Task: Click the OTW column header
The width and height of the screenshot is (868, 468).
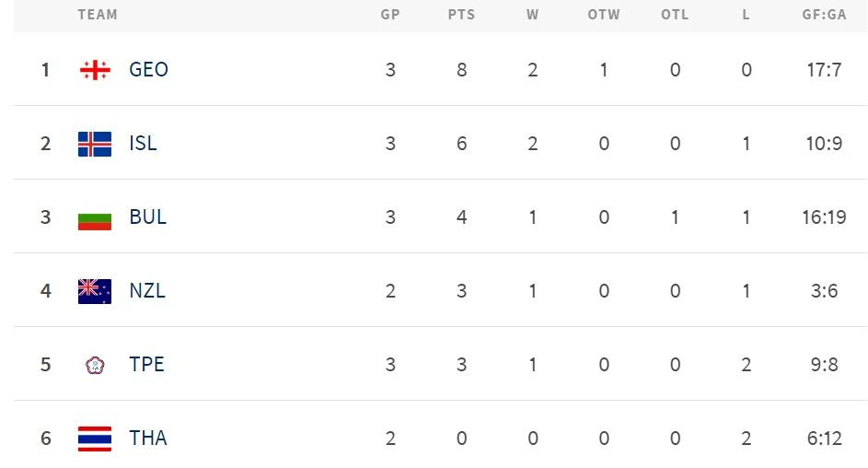Action: click(604, 15)
